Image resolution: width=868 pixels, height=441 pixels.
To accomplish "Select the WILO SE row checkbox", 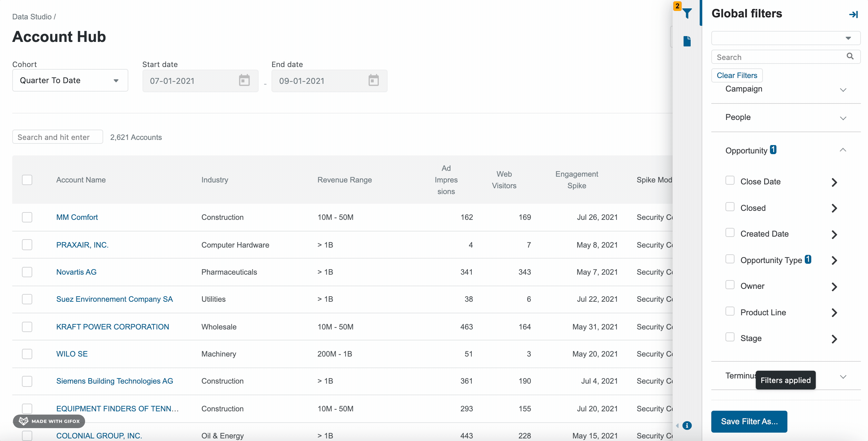I will pyautogui.click(x=27, y=354).
